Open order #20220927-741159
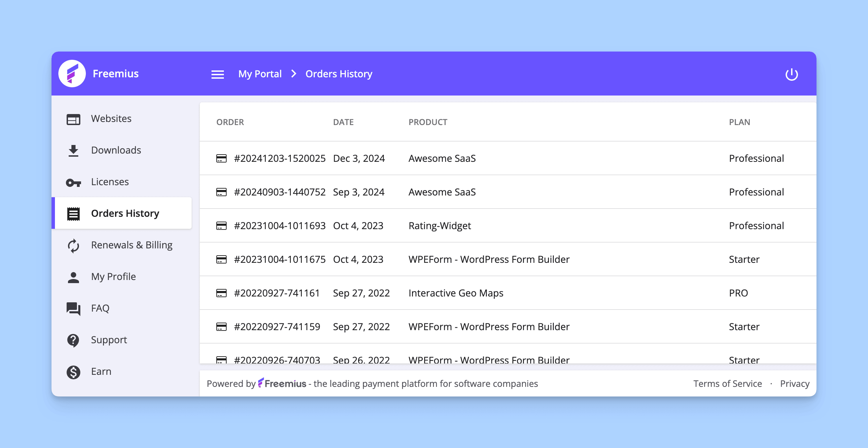 pyautogui.click(x=277, y=327)
